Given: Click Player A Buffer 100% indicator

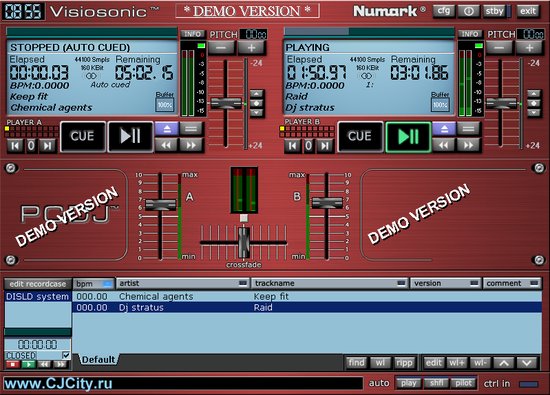Looking at the screenshot, I should click(165, 105).
